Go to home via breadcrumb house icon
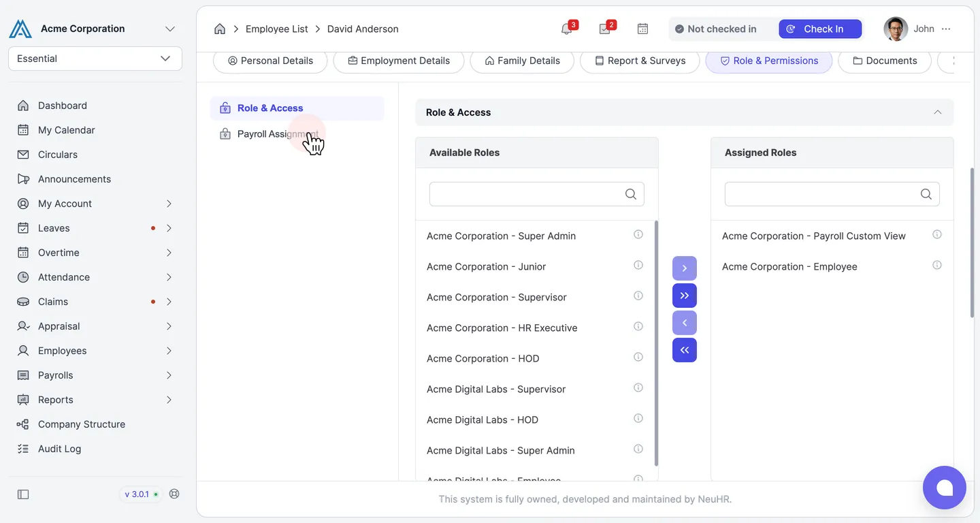 220,29
